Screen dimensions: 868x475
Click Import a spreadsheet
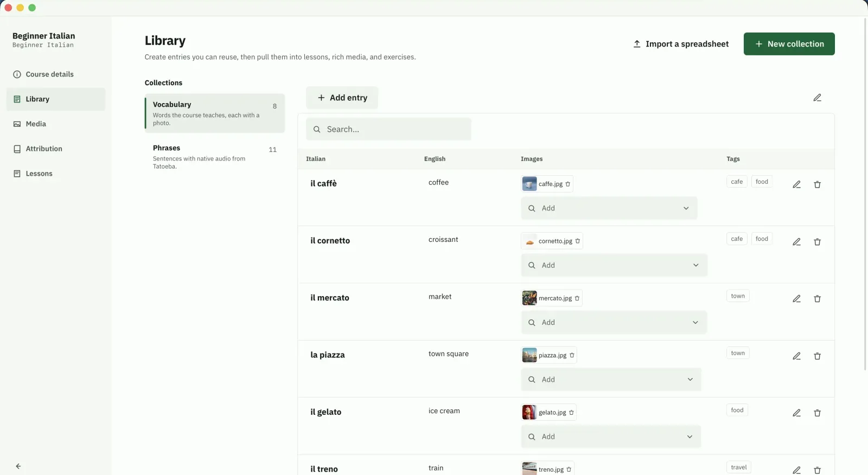click(681, 44)
